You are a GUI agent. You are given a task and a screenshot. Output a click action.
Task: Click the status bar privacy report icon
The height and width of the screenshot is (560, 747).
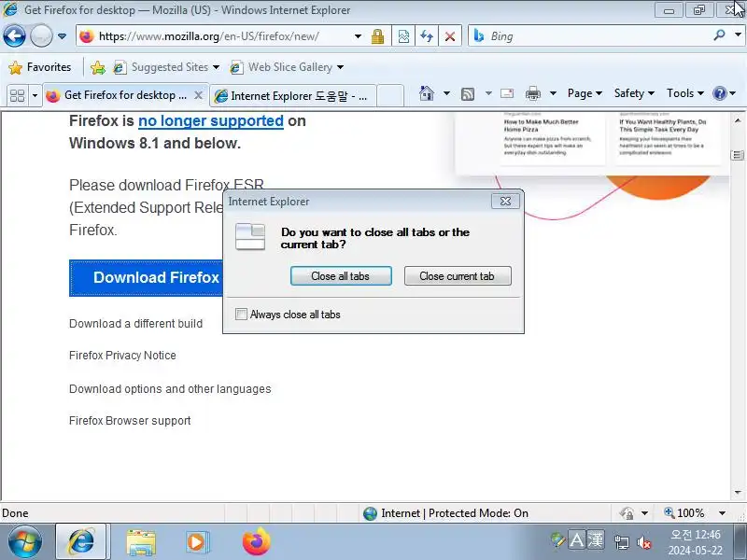(627, 513)
